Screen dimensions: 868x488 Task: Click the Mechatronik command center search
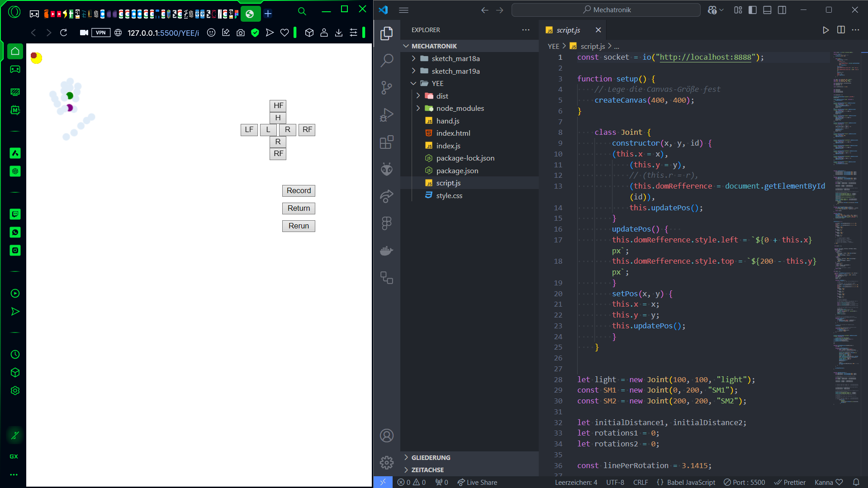tap(606, 10)
